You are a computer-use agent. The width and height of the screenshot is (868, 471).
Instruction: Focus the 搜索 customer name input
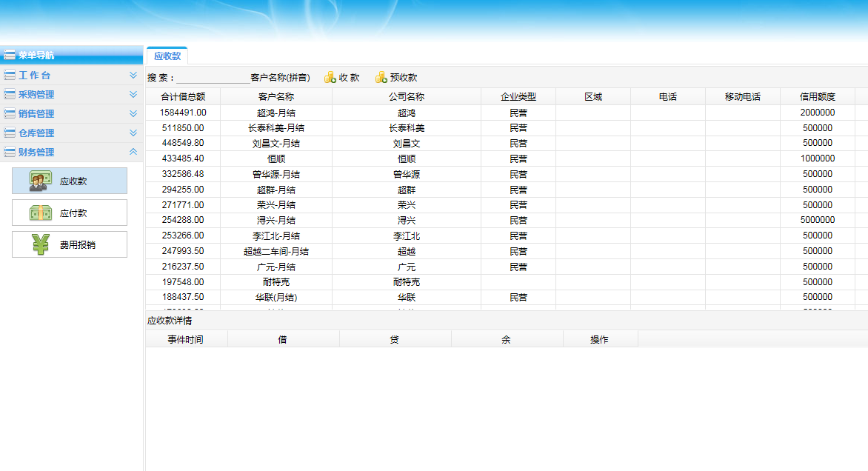213,78
